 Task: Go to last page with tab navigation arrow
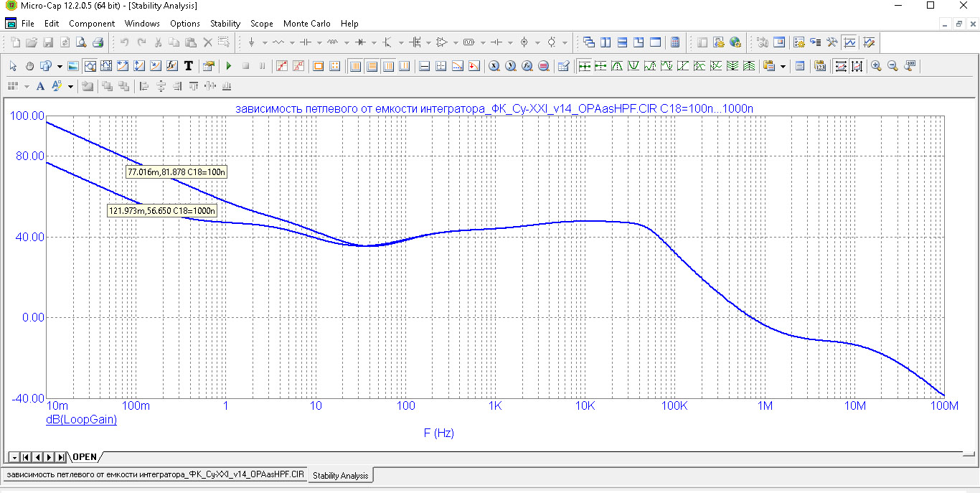[61, 457]
